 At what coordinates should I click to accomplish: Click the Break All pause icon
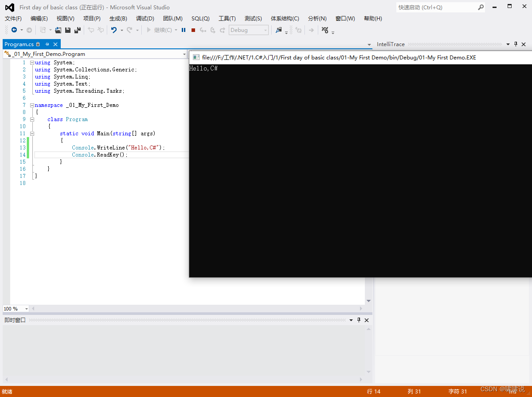coord(184,30)
